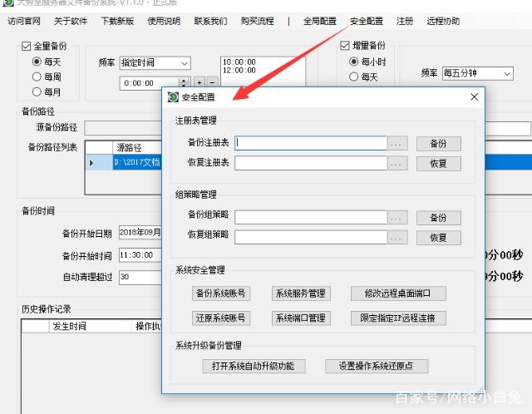Click the 自动清理超过 field showing 30
This screenshot has width=532, height=414.
coord(140,277)
